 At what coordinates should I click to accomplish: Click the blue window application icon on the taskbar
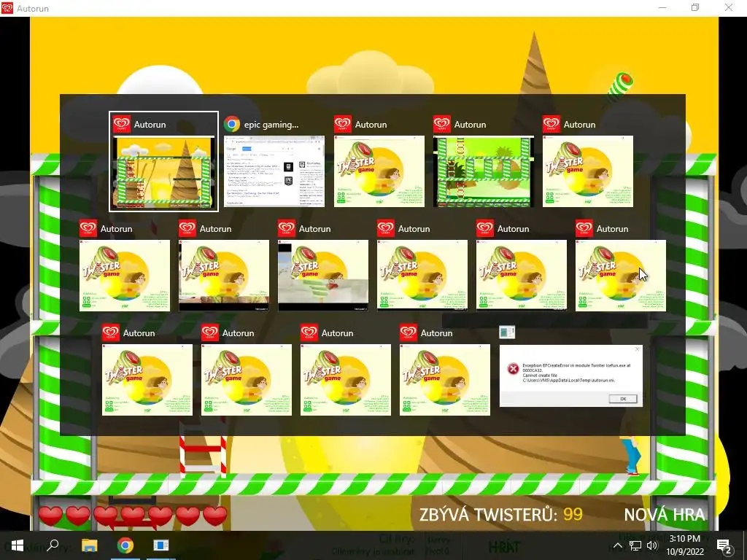(160, 545)
